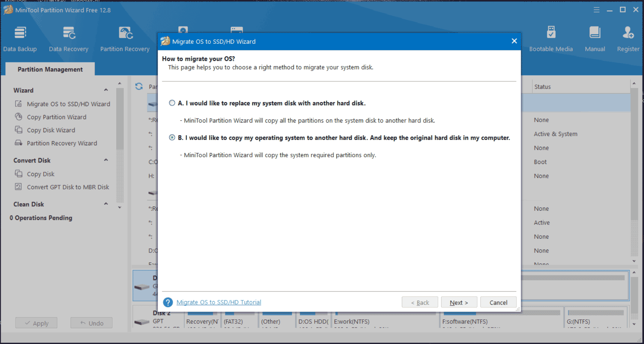
Task: Open the hamburger menu in title bar
Action: [597, 10]
